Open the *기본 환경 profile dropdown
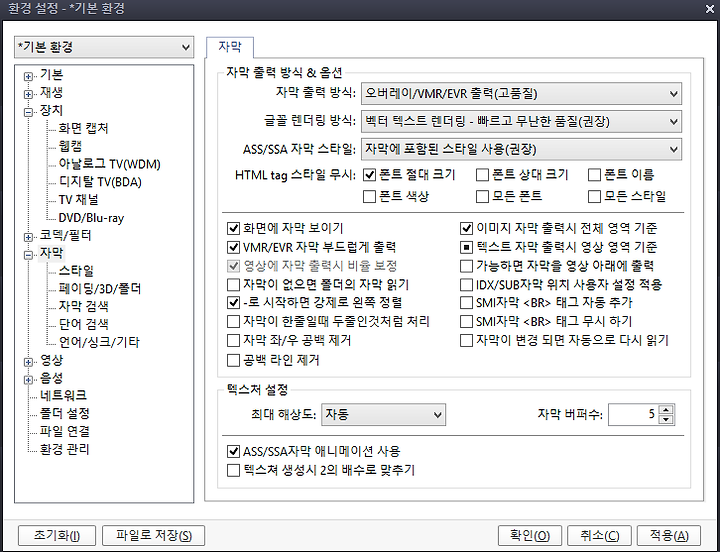Screen dimensions: 720x552 point(104,47)
